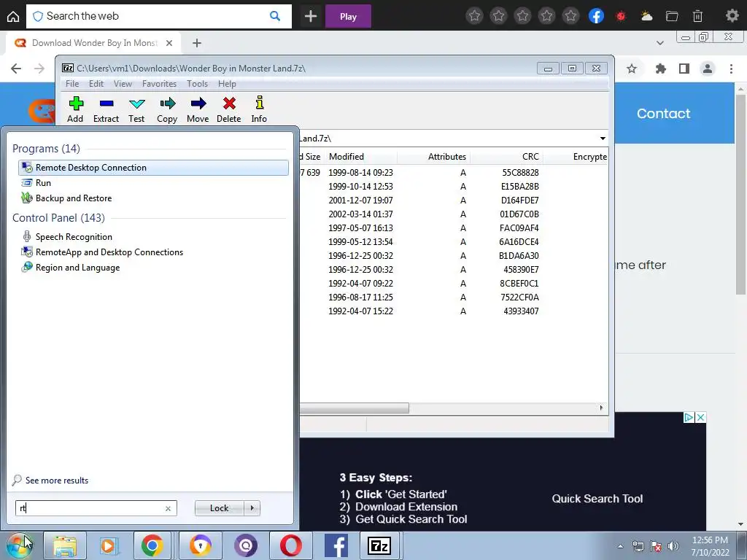
Task: Open Windows Explorer from the taskbar
Action: pyautogui.click(x=65, y=545)
